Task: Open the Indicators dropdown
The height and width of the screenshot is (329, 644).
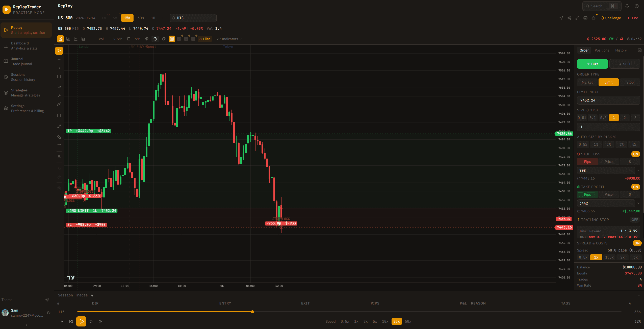Action: coord(229,39)
